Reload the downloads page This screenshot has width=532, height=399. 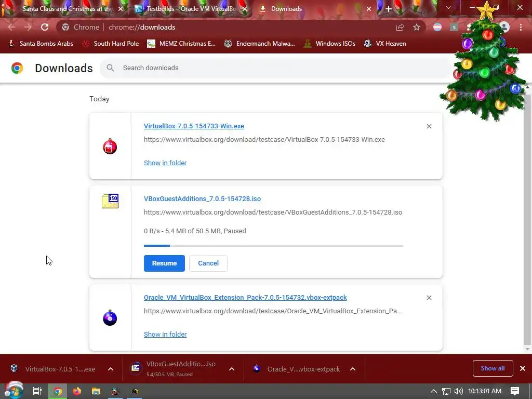45,27
